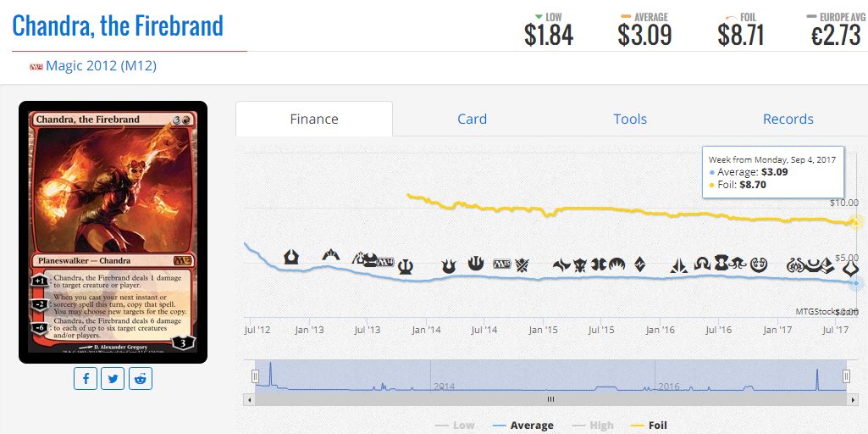Click the M15 set icon on chart
Screen dimensions: 868x434
pyautogui.click(x=502, y=264)
